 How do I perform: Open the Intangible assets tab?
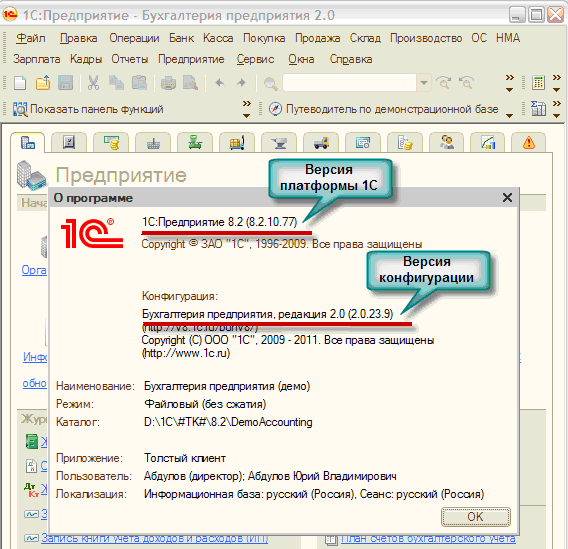click(x=363, y=143)
